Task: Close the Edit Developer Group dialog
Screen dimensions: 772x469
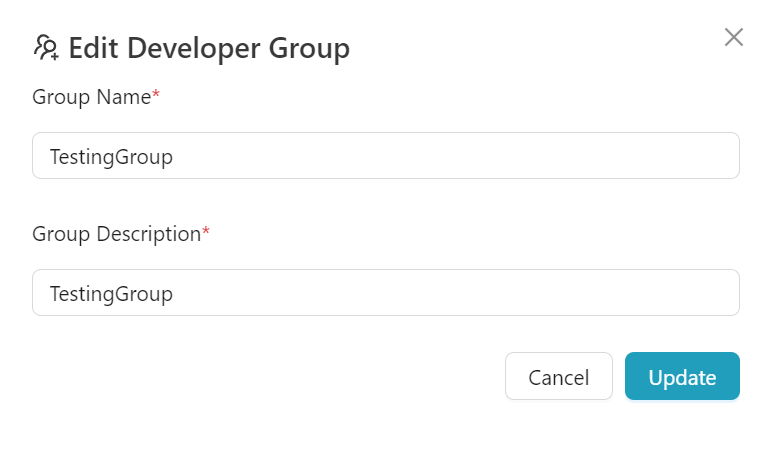Action: 733,37
